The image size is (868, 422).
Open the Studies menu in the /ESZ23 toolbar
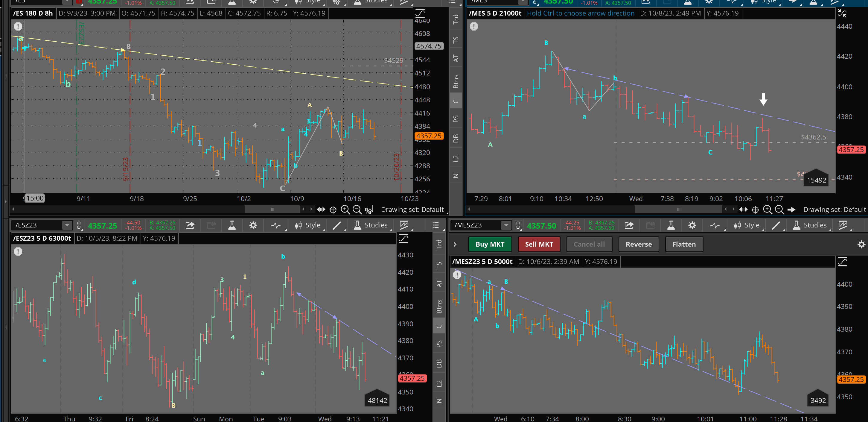[371, 225]
